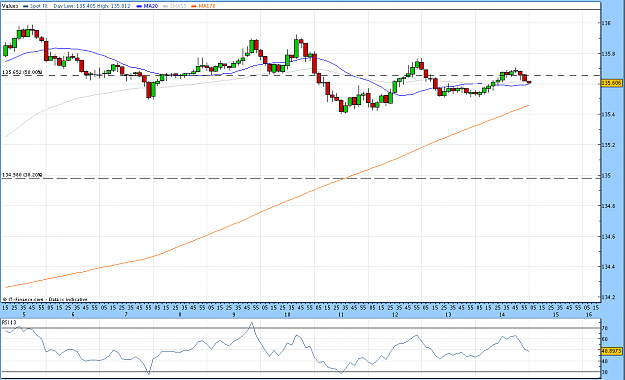Image resolution: width=625 pixels, height=380 pixels.
Task: Select the MA170 indicator legend label
Action: tap(207, 6)
